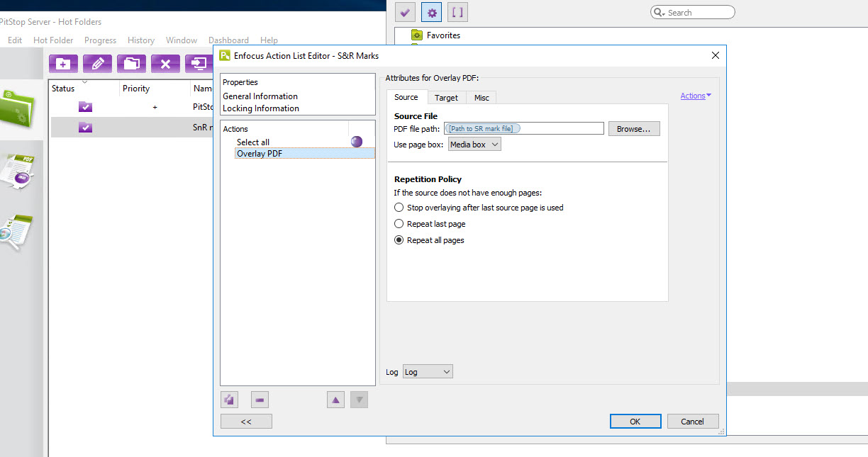Open the Use page box Media box dropdown

click(474, 144)
